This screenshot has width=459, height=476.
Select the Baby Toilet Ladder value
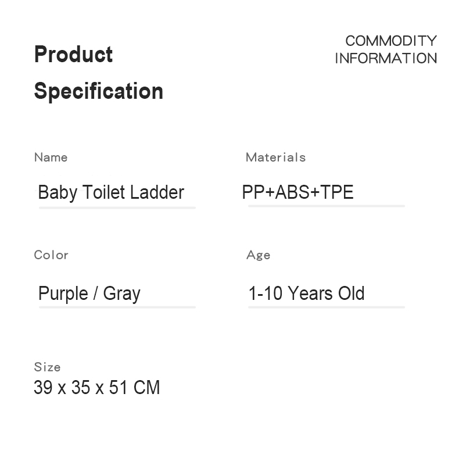[111, 192]
